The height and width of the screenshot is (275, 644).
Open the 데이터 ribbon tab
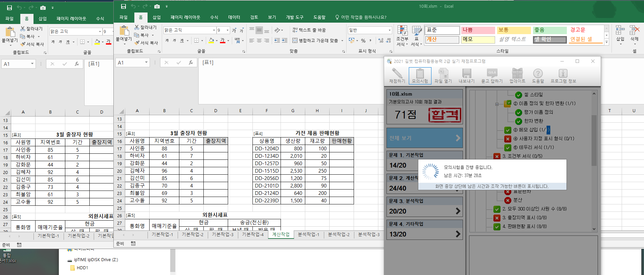tap(234, 17)
